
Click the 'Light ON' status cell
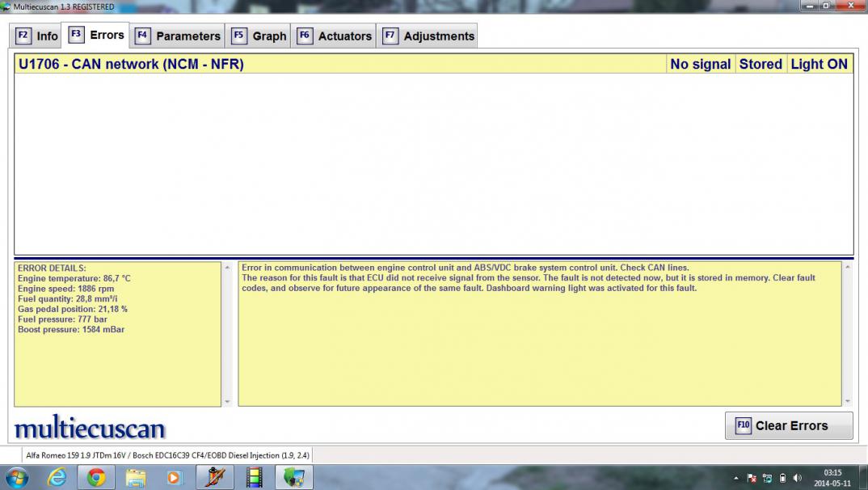tap(820, 64)
